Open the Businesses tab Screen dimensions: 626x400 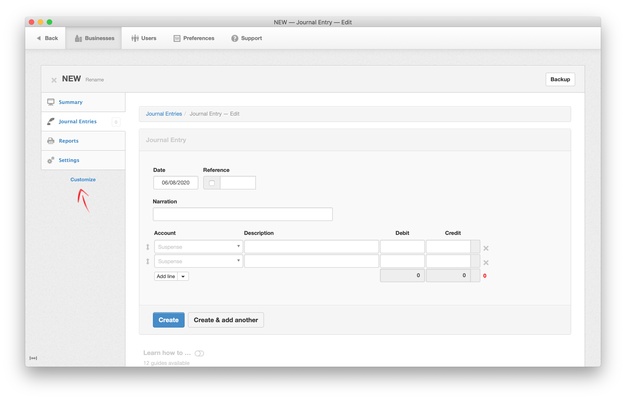pyautogui.click(x=94, y=38)
